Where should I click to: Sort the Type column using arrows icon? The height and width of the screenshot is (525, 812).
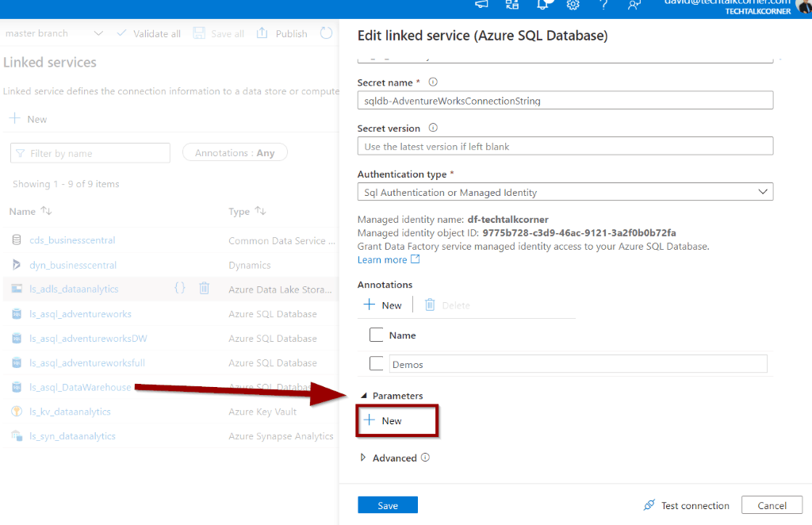coord(260,211)
